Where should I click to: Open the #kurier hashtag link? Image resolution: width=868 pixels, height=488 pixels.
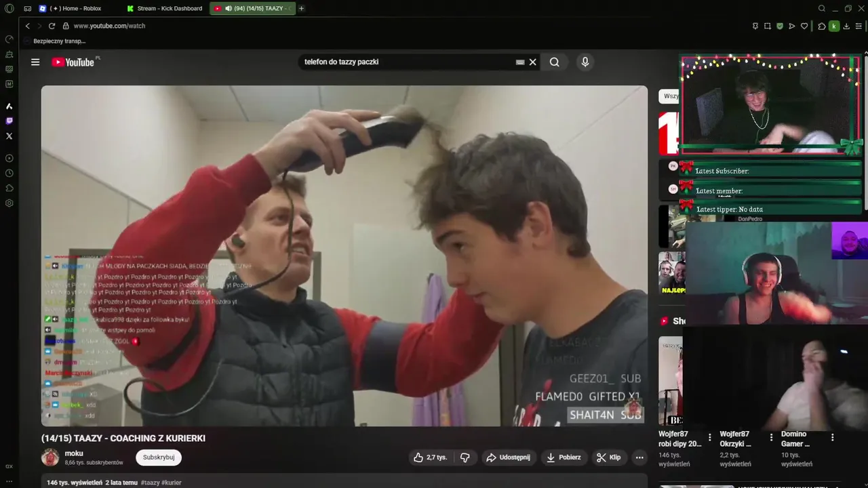click(172, 483)
